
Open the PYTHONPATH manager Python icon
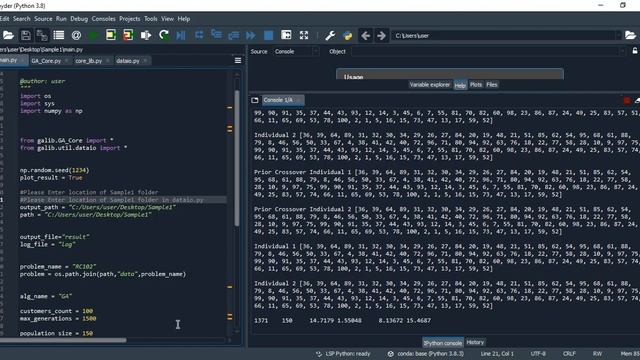[347, 36]
